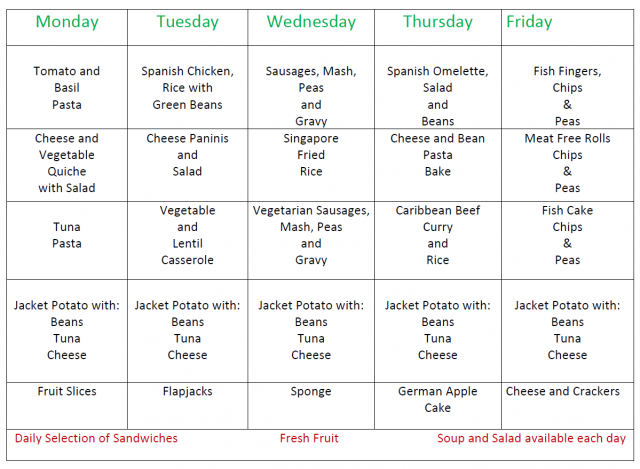Select the Meat Free Rolls cell

(x=567, y=163)
